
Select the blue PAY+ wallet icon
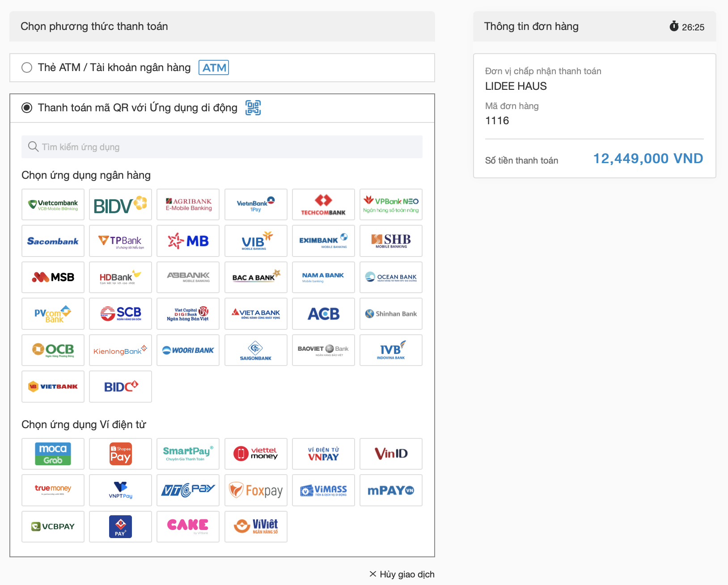[x=120, y=526]
